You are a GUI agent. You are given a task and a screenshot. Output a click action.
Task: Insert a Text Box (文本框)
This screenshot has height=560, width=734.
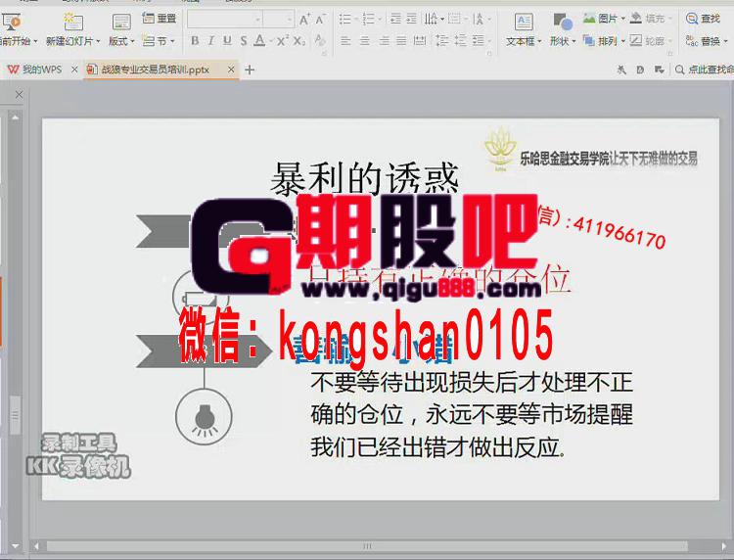pos(524,29)
